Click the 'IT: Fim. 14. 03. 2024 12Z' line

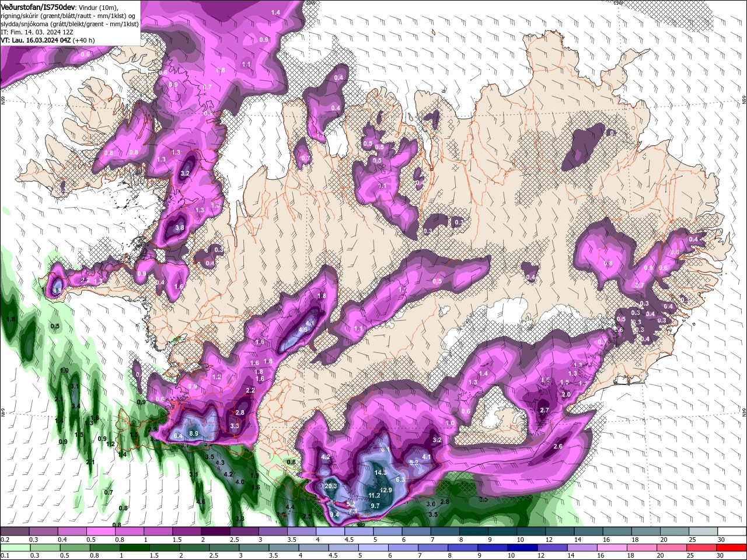[37, 32]
